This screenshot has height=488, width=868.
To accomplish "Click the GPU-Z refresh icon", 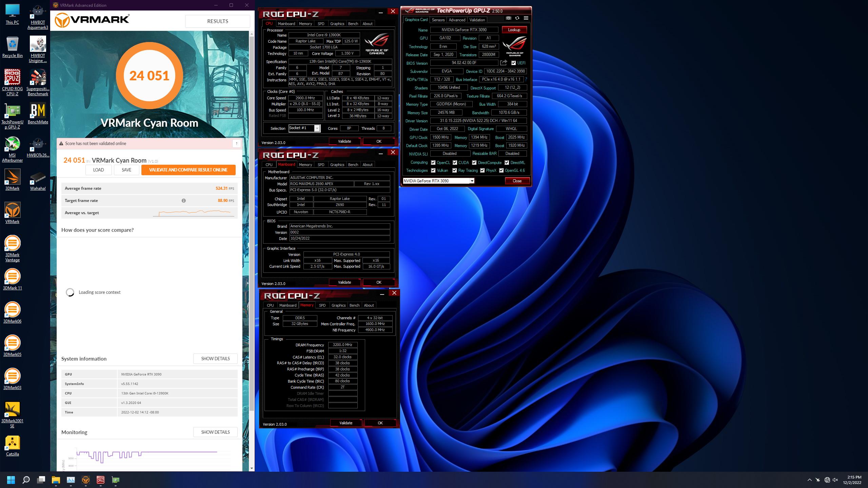I will pos(517,18).
